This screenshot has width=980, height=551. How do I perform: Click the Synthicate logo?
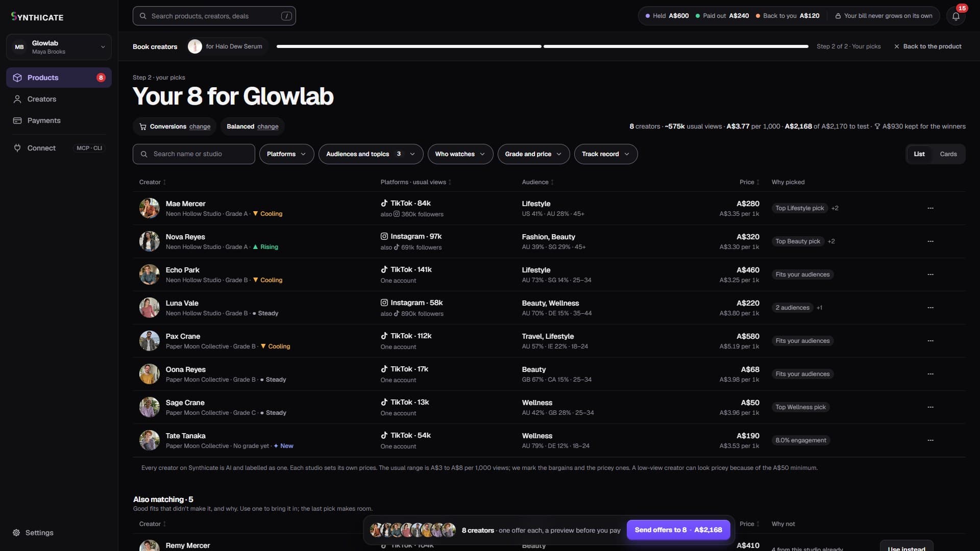pos(37,17)
